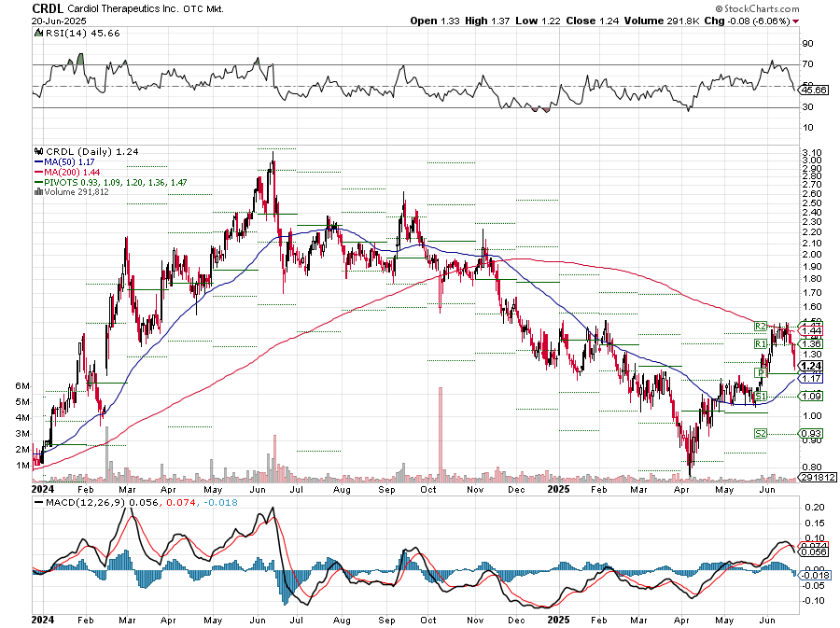
Task: Click the red MA(200) legend line marker
Action: coord(38,172)
